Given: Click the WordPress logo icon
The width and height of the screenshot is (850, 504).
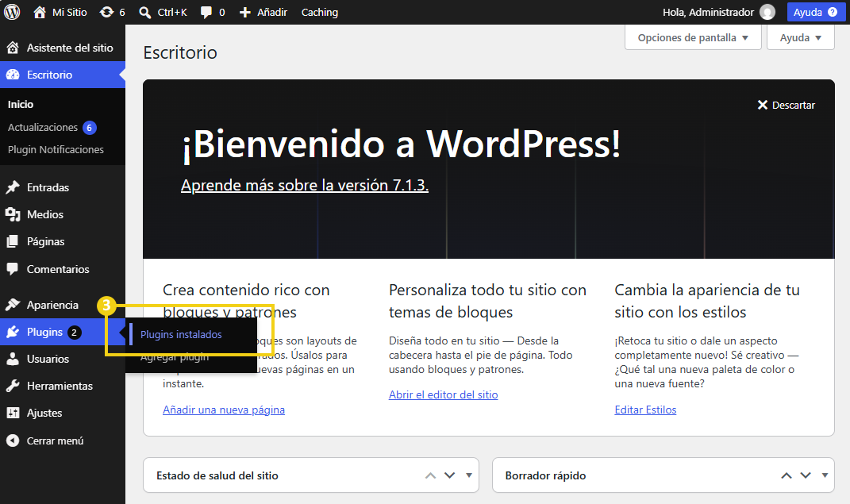Looking at the screenshot, I should [12, 12].
